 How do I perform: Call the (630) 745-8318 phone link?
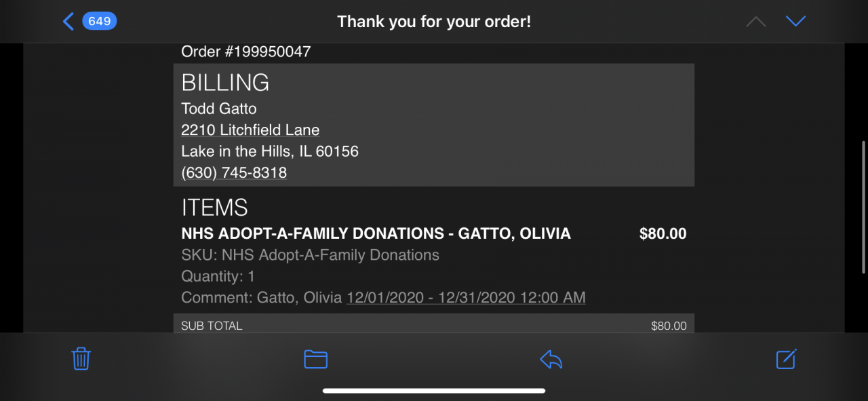pos(234,173)
